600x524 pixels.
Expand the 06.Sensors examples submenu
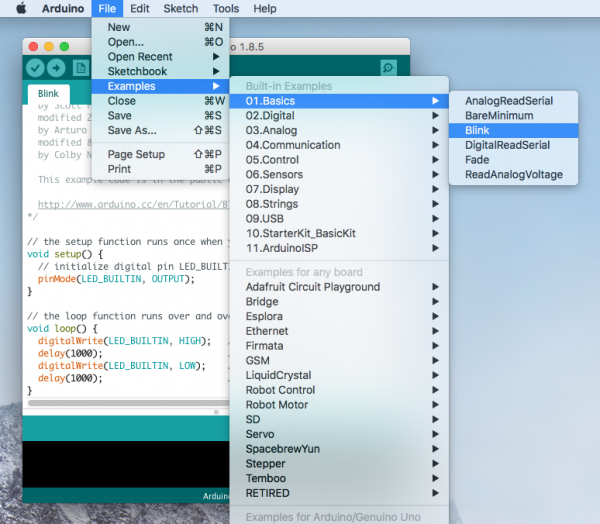(339, 175)
